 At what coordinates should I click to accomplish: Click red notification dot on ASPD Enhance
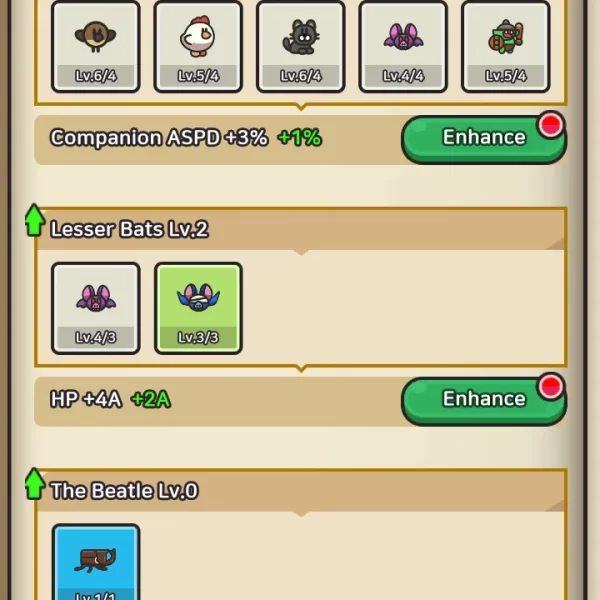[551, 125]
